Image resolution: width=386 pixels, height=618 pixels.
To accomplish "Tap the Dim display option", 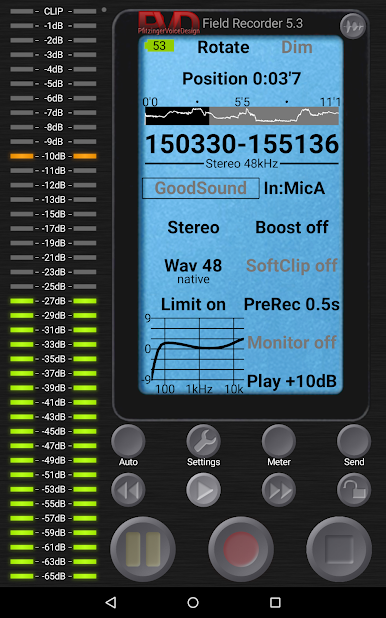I will tap(297, 47).
